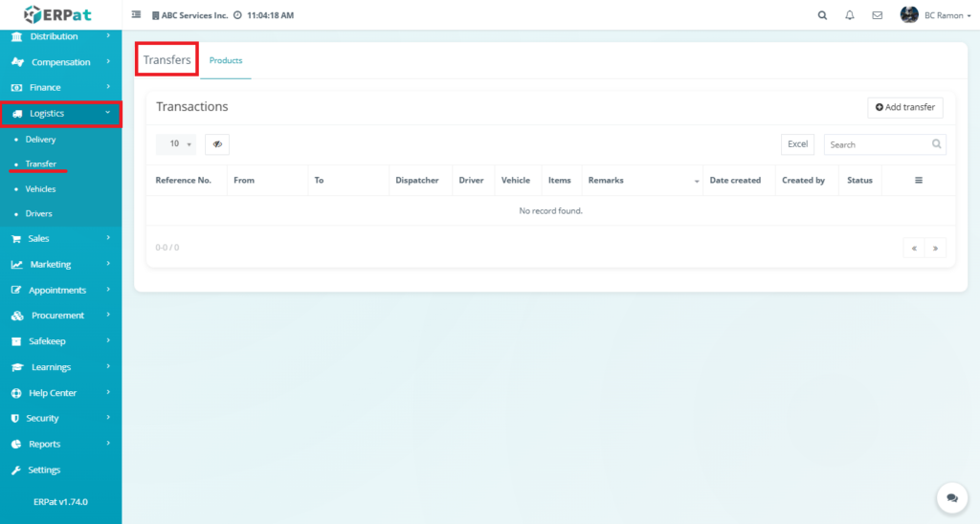The width and height of the screenshot is (980, 524).
Task: Select Vehicles in the Logistics submenu
Action: (40, 189)
